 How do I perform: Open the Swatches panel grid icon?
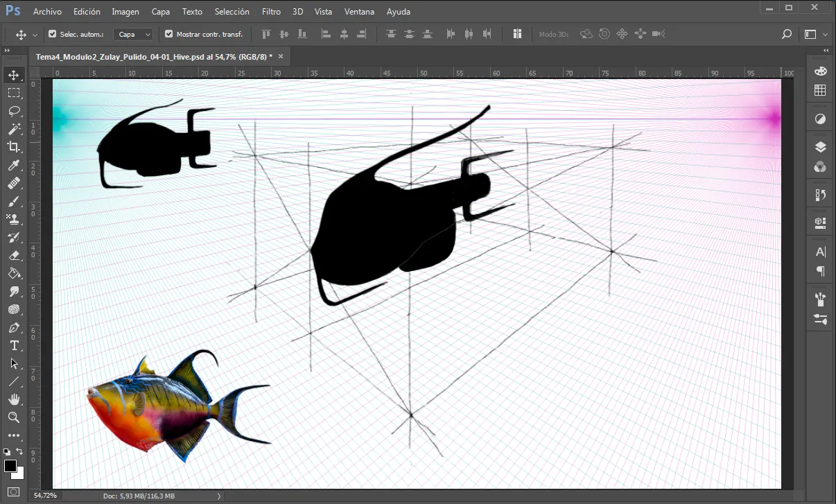pos(821,90)
